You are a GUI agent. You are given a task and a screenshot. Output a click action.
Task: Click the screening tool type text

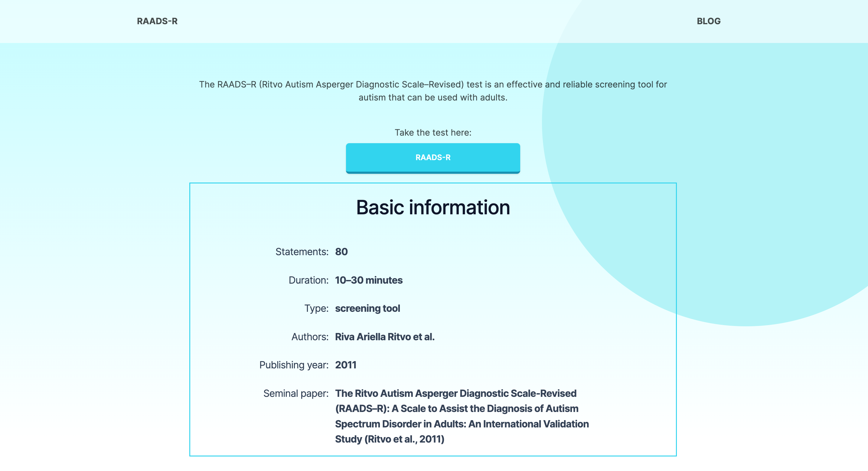pyautogui.click(x=367, y=308)
